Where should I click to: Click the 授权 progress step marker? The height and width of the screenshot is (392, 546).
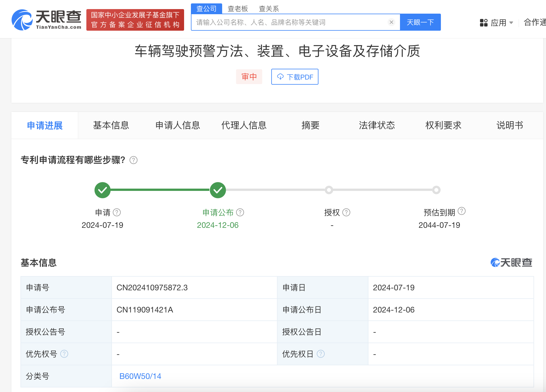click(x=329, y=190)
